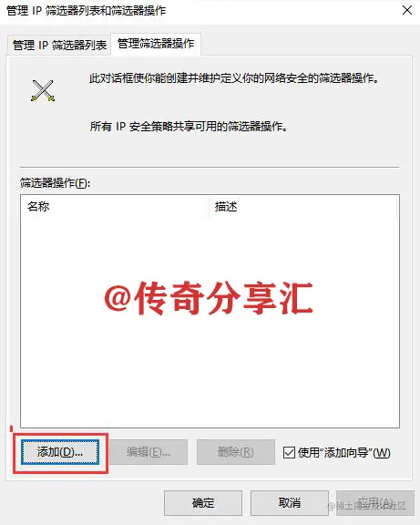This screenshot has height=525, width=420.
Task: Click the greyed-out 编辑(E)... button
Action: [149, 452]
